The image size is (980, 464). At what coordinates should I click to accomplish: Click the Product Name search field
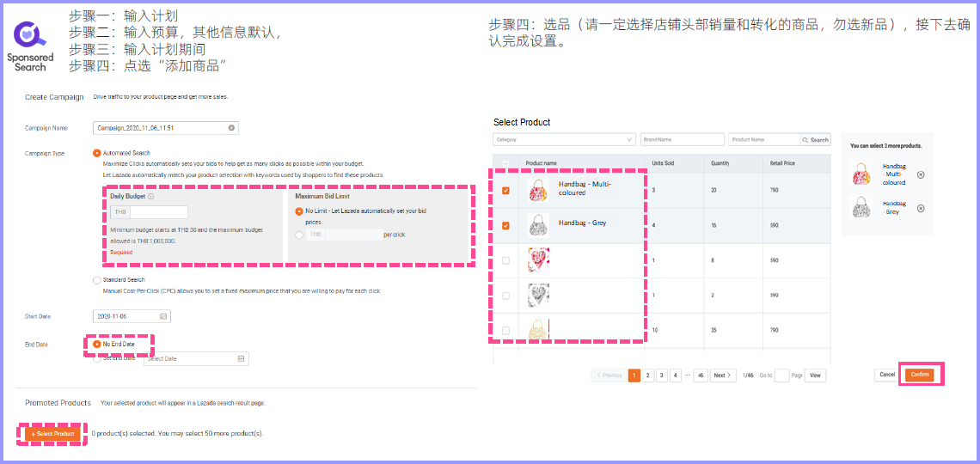point(764,140)
